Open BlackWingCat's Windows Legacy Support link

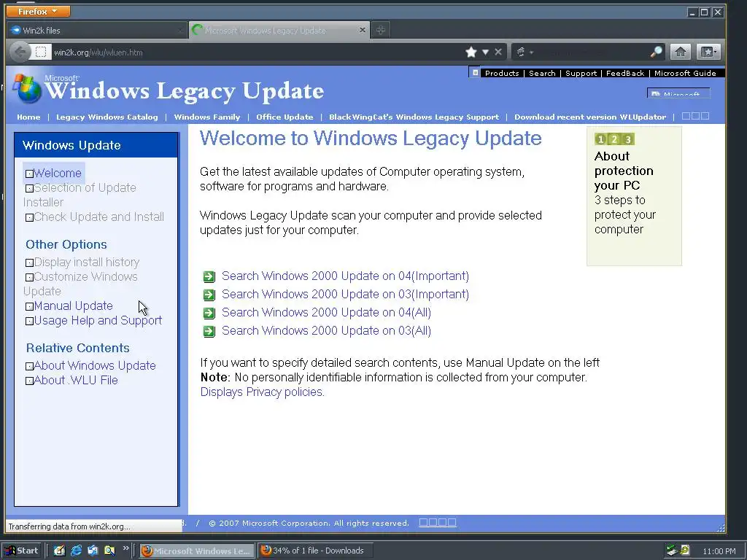coord(414,117)
